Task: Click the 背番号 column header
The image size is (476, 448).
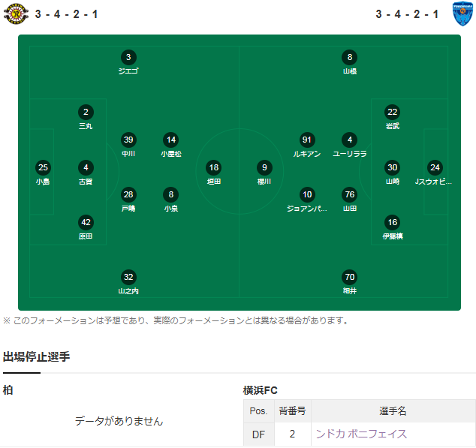Action: (x=292, y=411)
